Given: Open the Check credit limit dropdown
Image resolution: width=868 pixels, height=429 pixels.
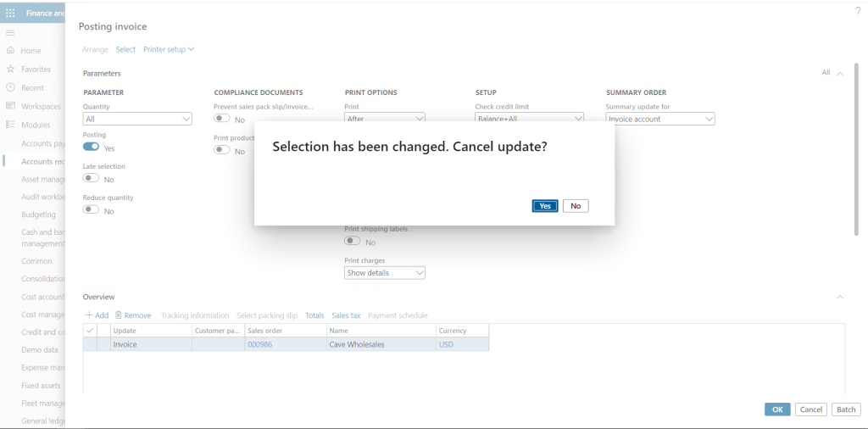Looking at the screenshot, I should [x=529, y=118].
